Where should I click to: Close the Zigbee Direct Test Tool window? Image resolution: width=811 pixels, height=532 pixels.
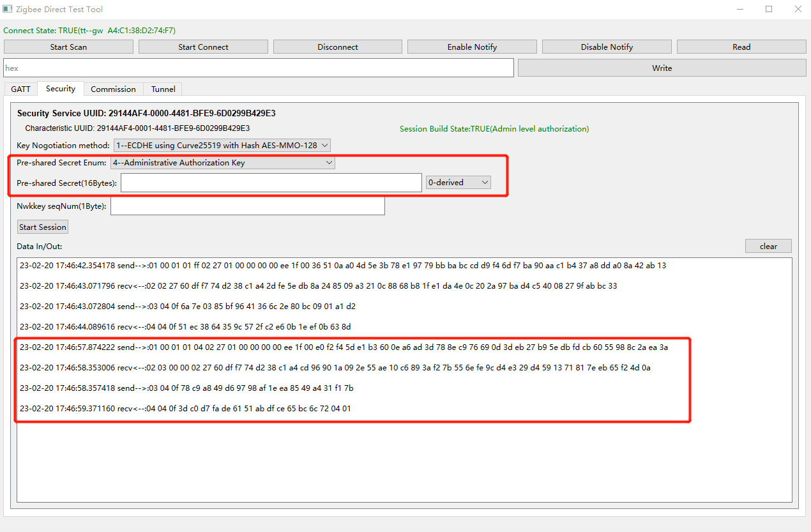click(x=797, y=9)
